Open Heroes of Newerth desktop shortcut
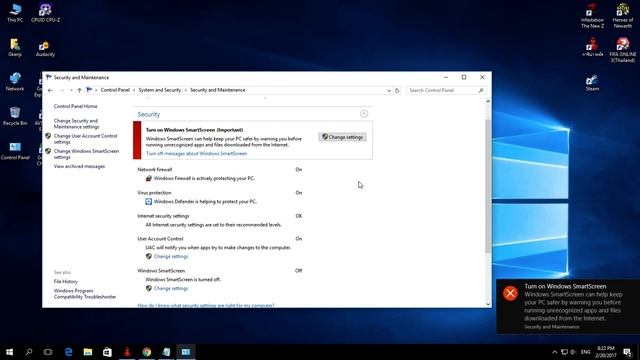This screenshot has height=360, width=640. point(622,16)
